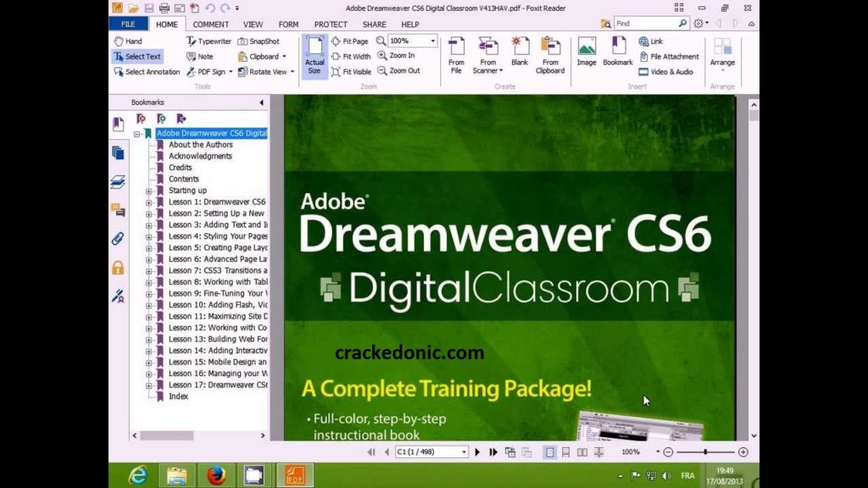Insert an Image from the ribbon
868x488 pixels.
coord(587,52)
